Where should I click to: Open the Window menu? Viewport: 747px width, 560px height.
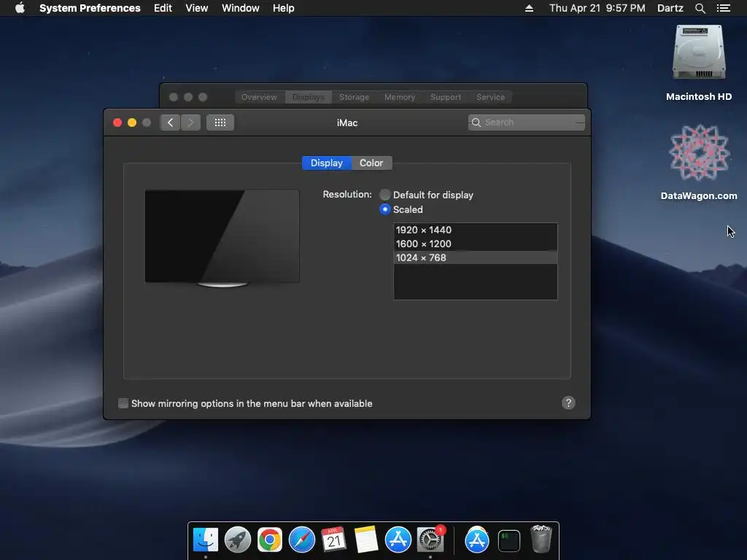click(x=241, y=8)
